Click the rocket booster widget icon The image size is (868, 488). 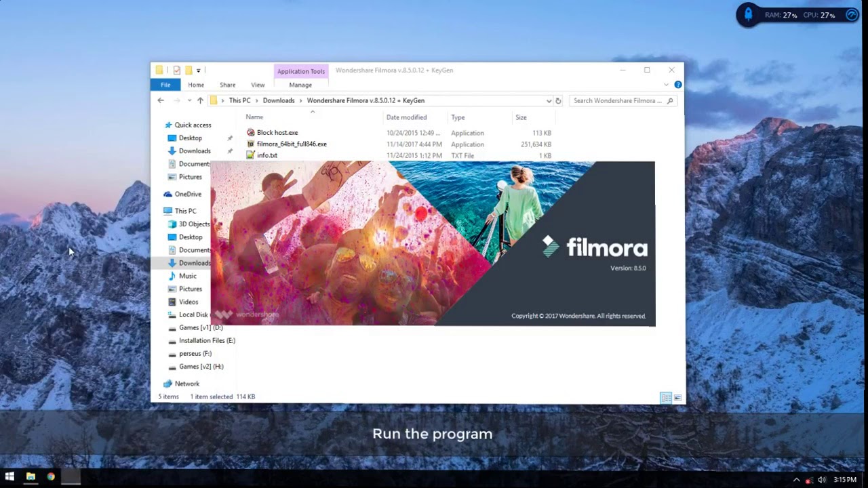tap(748, 14)
